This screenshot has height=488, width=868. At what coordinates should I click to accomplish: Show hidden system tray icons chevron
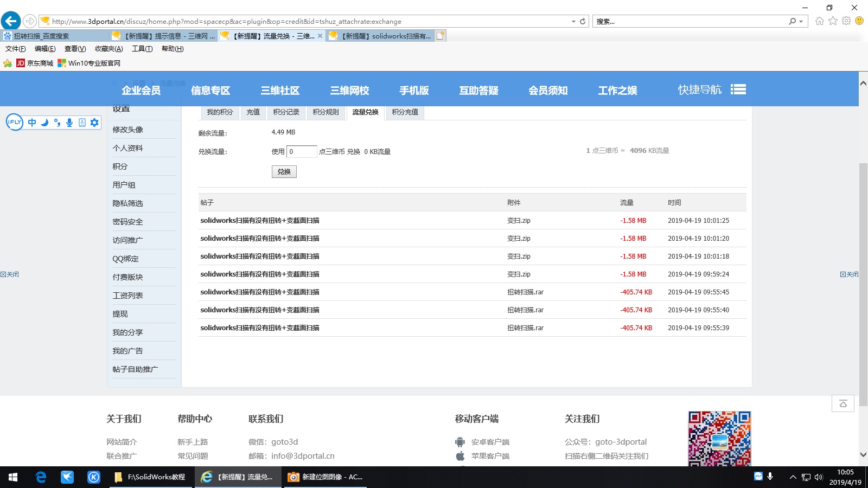793,477
